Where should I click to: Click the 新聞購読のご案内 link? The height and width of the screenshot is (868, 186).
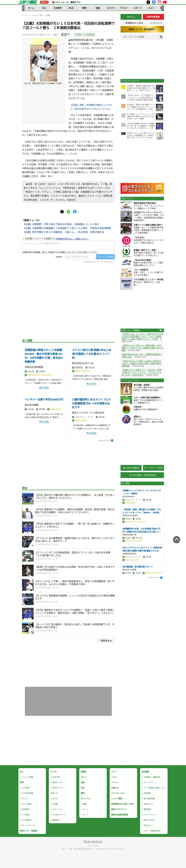pyautogui.click(x=134, y=23)
